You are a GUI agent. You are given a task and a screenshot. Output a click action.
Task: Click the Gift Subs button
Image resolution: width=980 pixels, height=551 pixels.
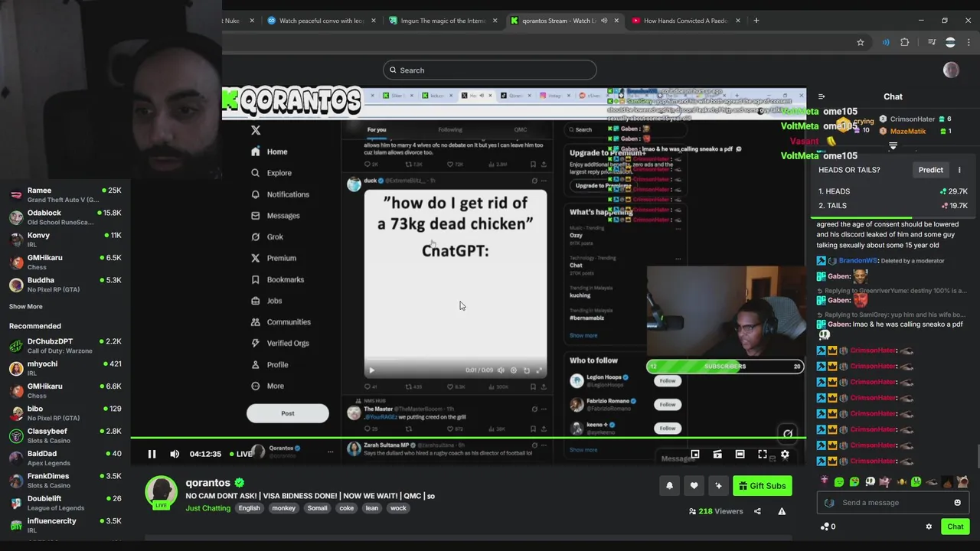762,486
